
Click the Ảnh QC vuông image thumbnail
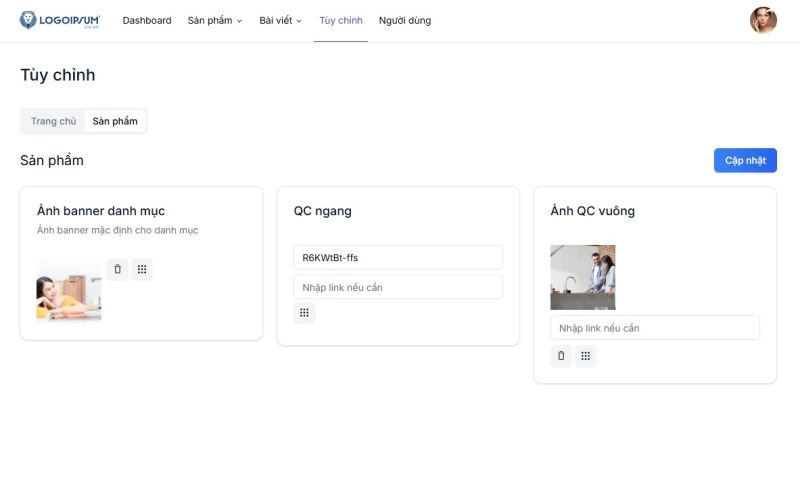click(583, 277)
